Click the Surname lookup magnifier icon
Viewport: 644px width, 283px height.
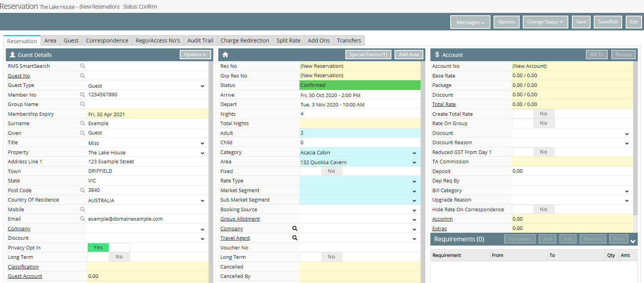click(x=83, y=123)
